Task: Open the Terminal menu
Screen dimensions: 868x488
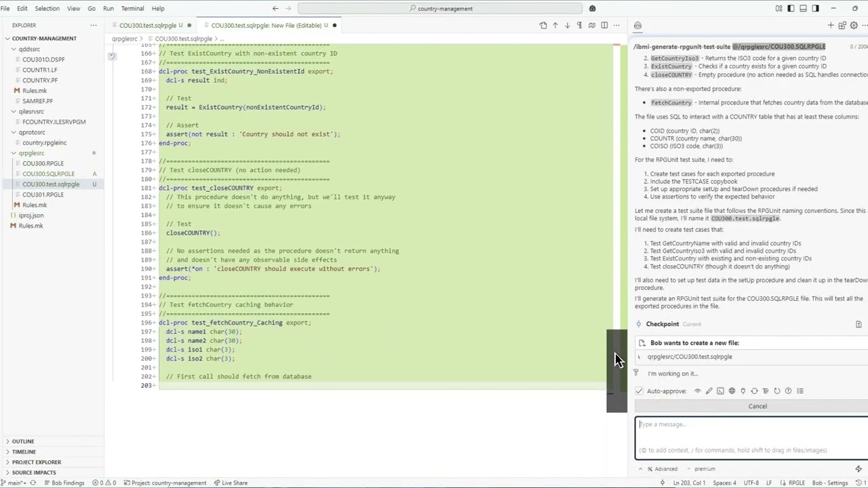Action: click(132, 8)
